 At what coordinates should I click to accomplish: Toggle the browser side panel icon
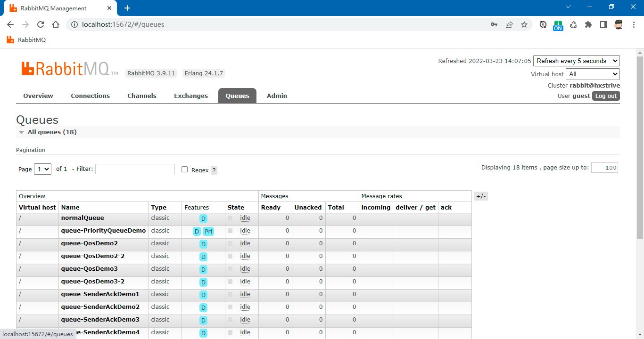pyautogui.click(x=603, y=24)
